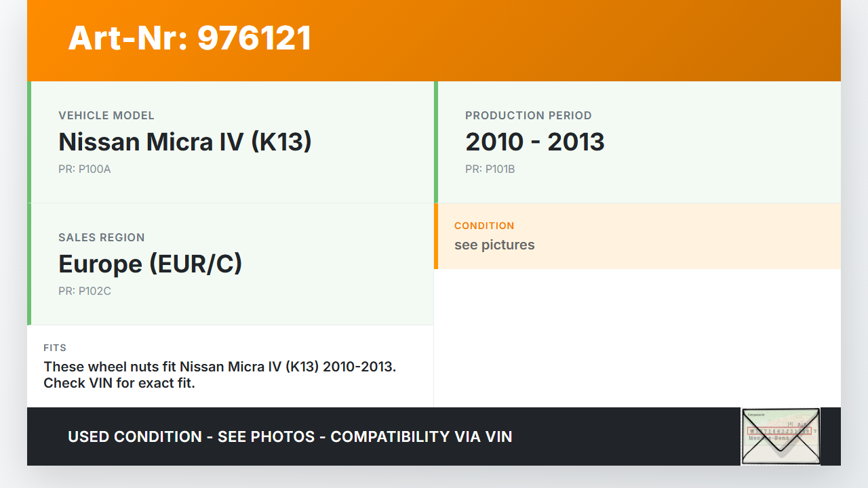
Task: Click the 'see pictures' condition text
Action: point(494,245)
